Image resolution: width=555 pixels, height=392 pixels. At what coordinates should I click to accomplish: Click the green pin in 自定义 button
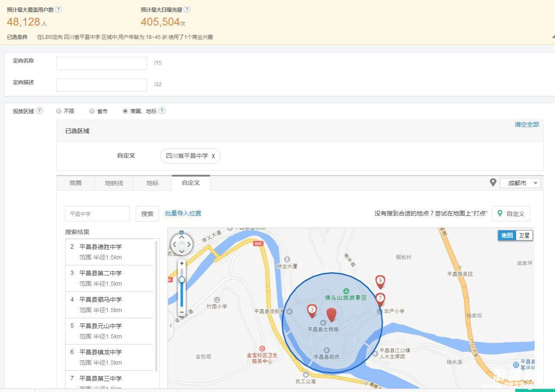tap(500, 213)
